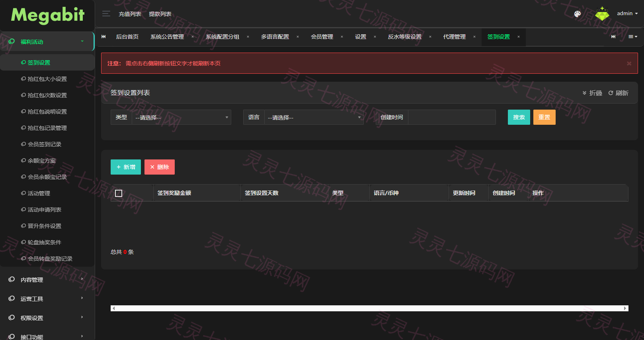
Task: Close the 签到设置 tab
Action: pyautogui.click(x=519, y=37)
